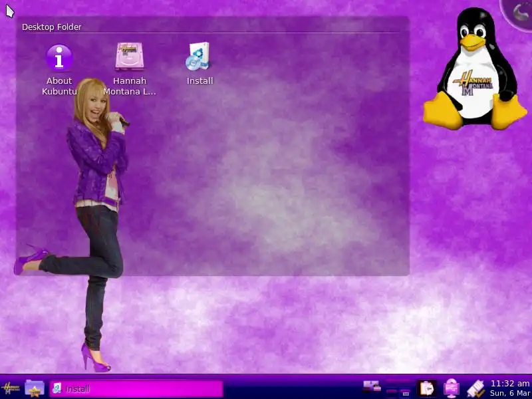Open the starred folder quick-access icon in panel

coord(35,388)
